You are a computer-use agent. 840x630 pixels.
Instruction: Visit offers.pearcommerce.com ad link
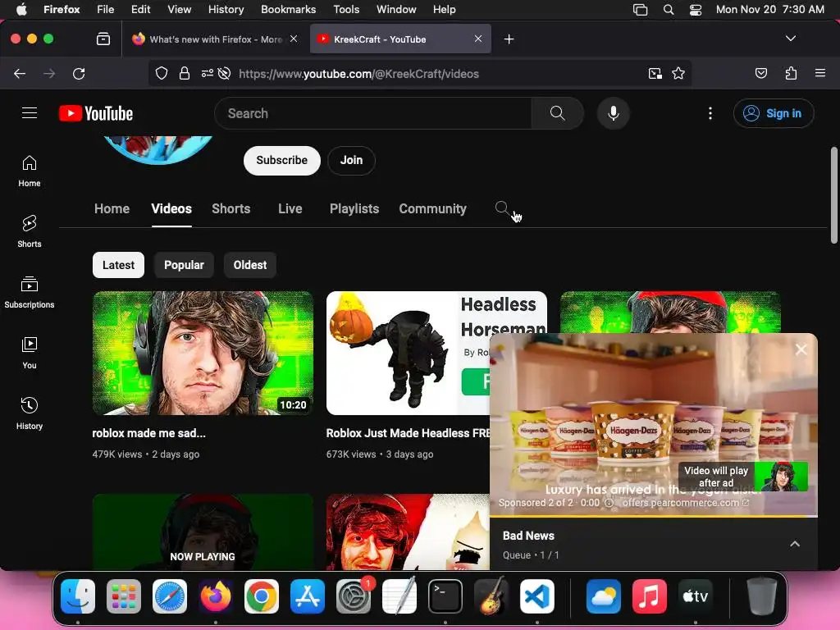(x=685, y=503)
